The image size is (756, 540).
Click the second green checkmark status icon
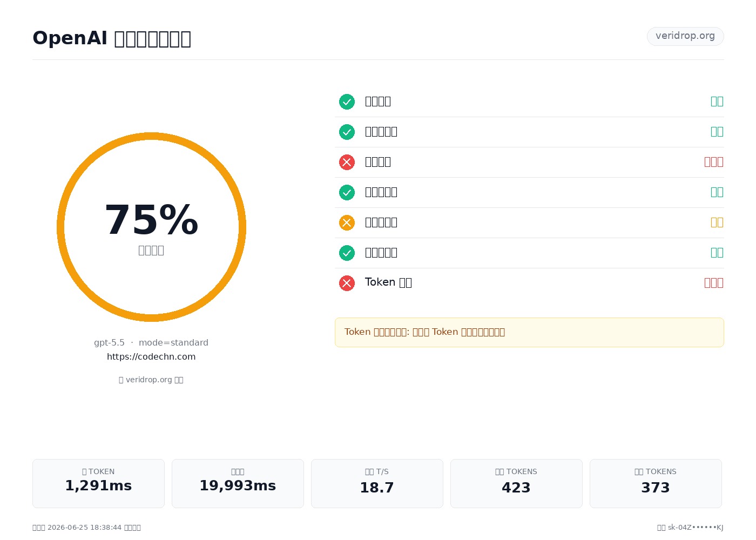(x=347, y=132)
